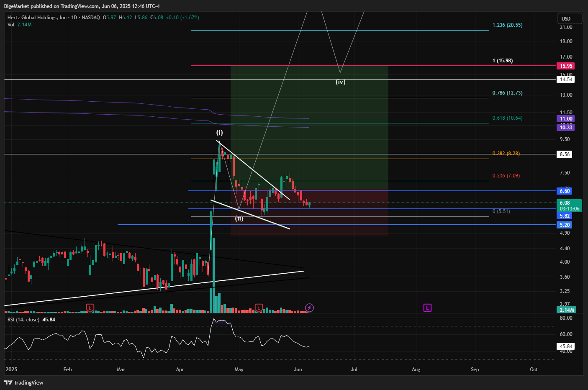Click the current price 6.08 countdown label
The width and height of the screenshot is (588, 390).
point(569,206)
